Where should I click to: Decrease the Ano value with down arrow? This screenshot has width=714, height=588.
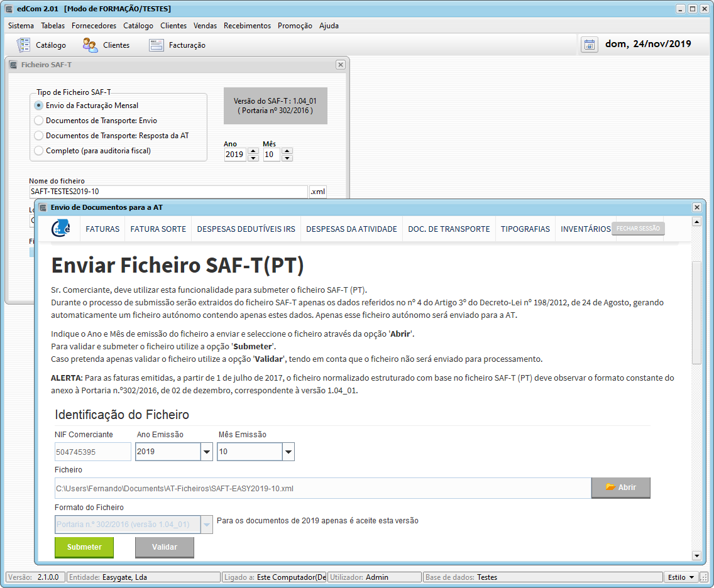point(253,158)
